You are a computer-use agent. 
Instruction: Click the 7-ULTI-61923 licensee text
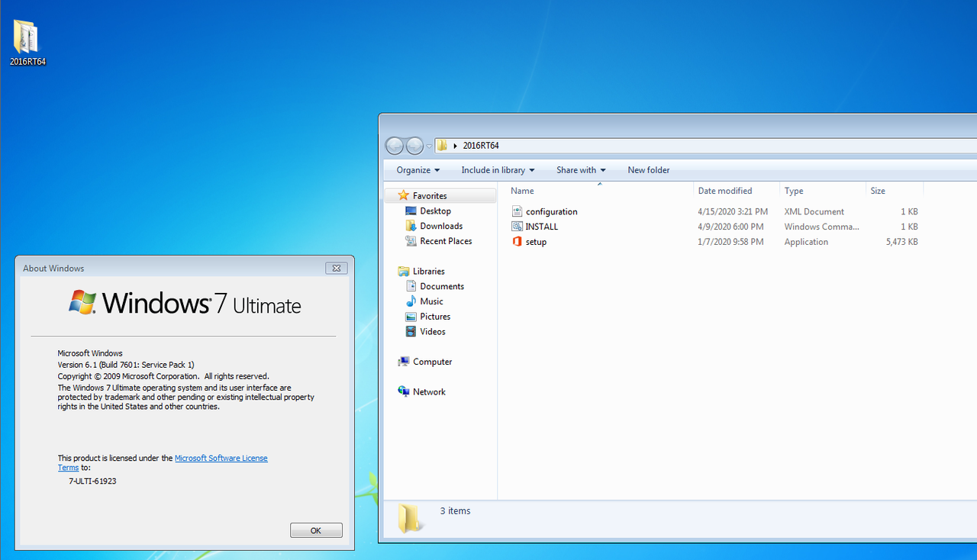pos(92,481)
